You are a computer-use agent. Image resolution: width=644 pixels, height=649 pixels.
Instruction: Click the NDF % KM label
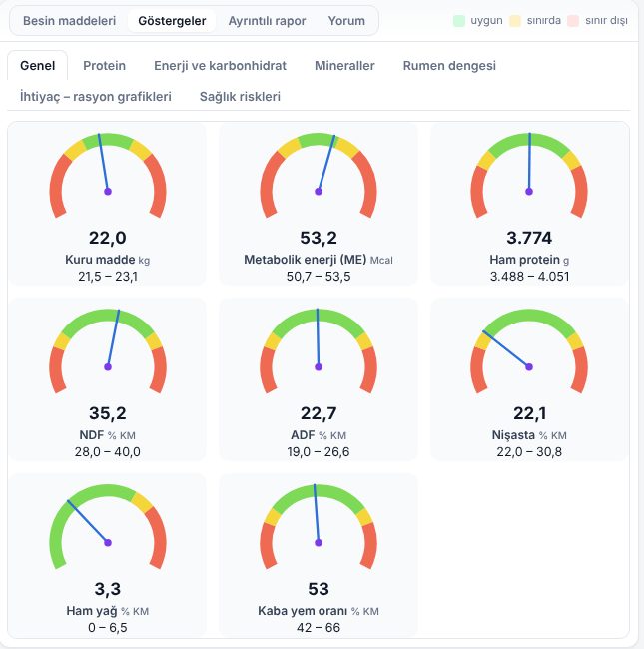[107, 435]
